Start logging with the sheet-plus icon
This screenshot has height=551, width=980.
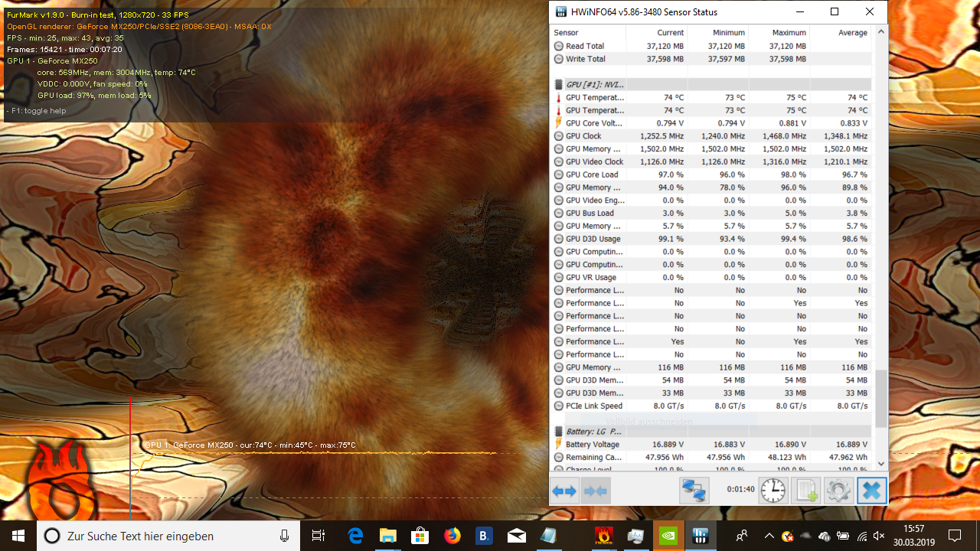point(807,491)
